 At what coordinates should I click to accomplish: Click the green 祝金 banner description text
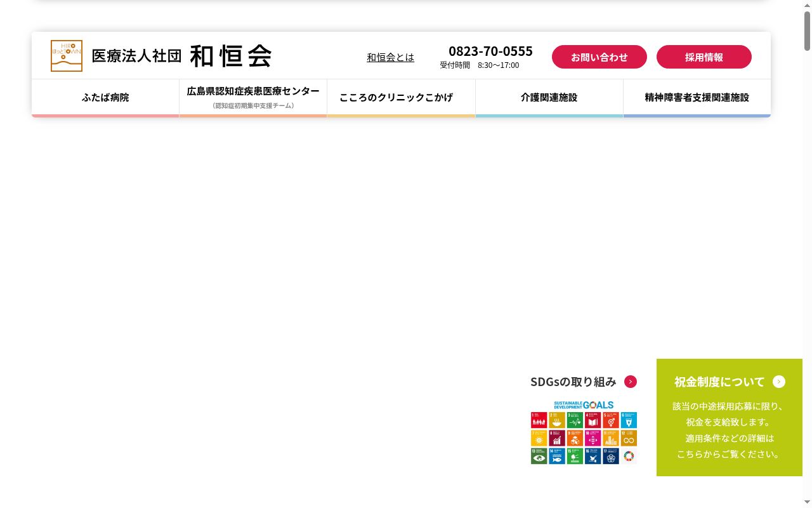729,430
